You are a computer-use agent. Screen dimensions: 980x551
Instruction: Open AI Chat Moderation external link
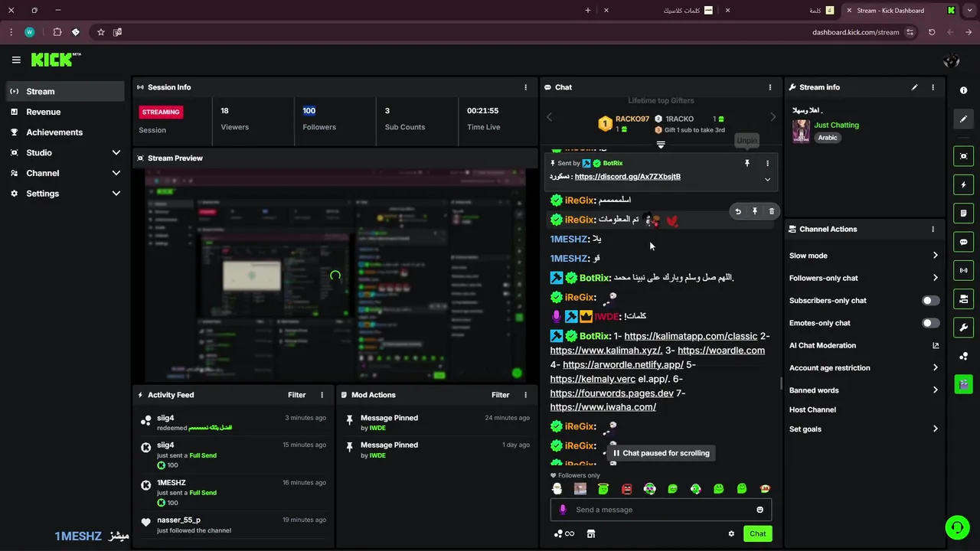pos(936,346)
